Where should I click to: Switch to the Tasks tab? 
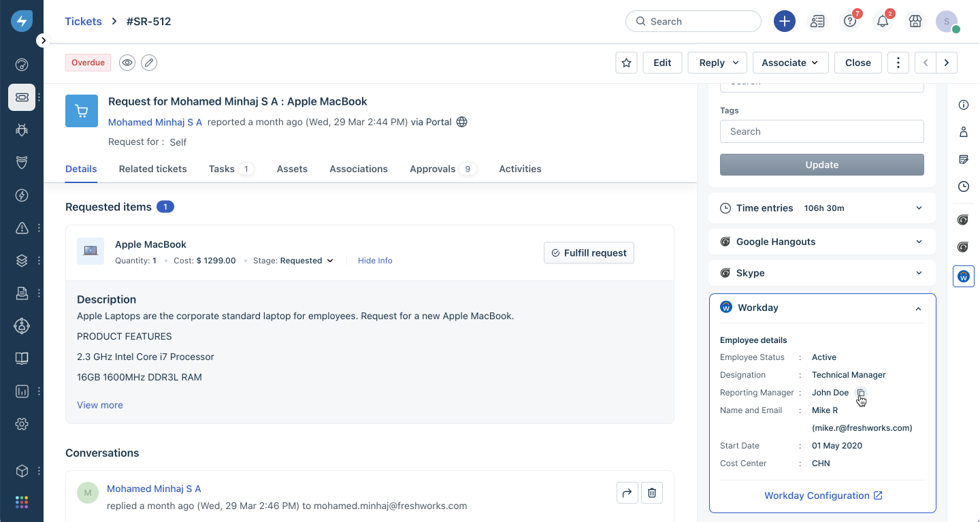231,169
